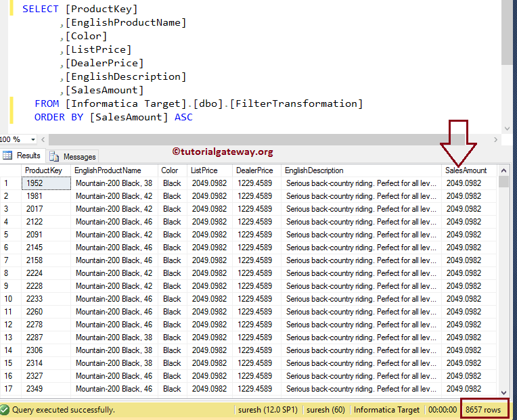The image size is (517, 420).
Task: Click the ListPrice column header
Action: pos(210,170)
